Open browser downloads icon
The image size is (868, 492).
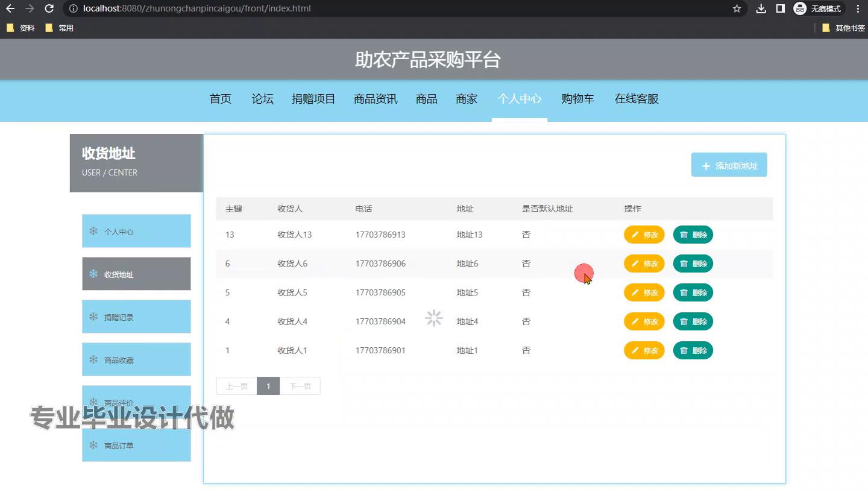(x=761, y=9)
